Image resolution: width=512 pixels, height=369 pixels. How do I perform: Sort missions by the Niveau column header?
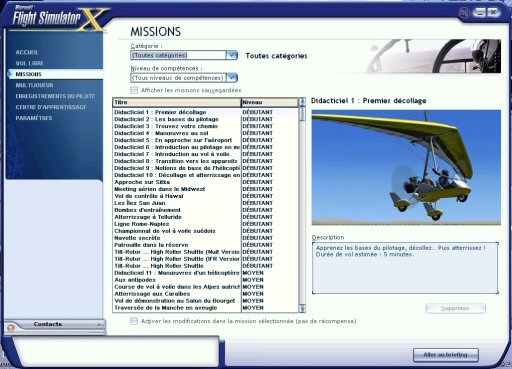coord(269,102)
